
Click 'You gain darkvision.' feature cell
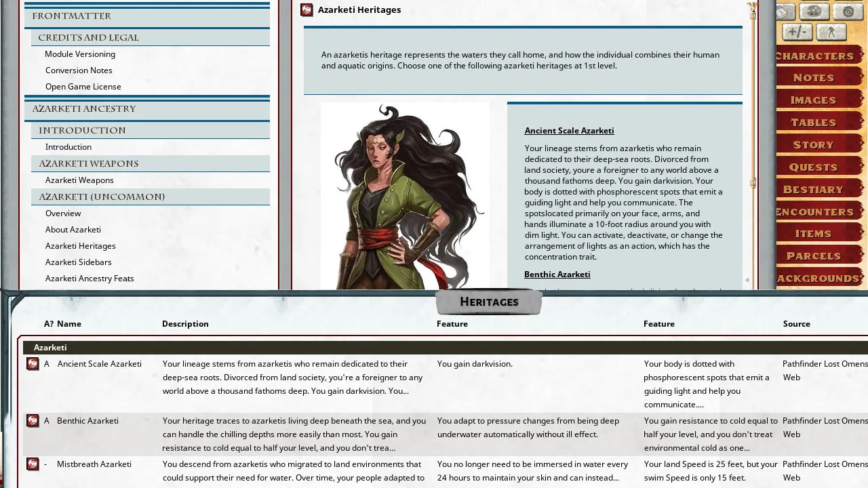[475, 364]
